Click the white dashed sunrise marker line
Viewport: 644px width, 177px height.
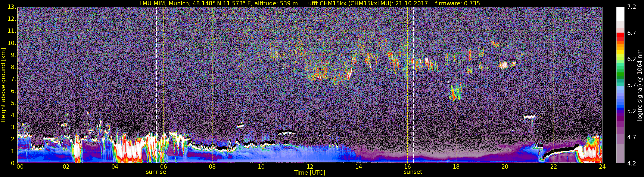pyautogui.click(x=156, y=85)
